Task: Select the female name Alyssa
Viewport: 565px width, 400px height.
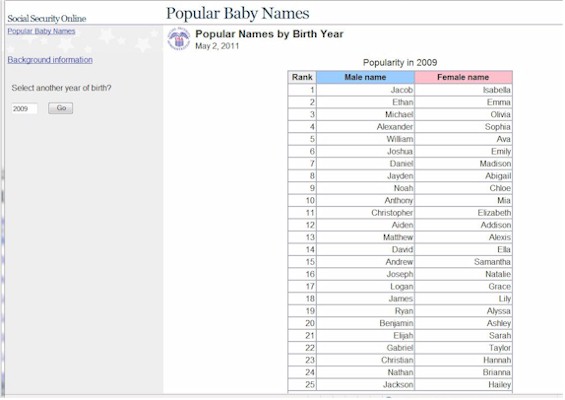Action: point(499,311)
